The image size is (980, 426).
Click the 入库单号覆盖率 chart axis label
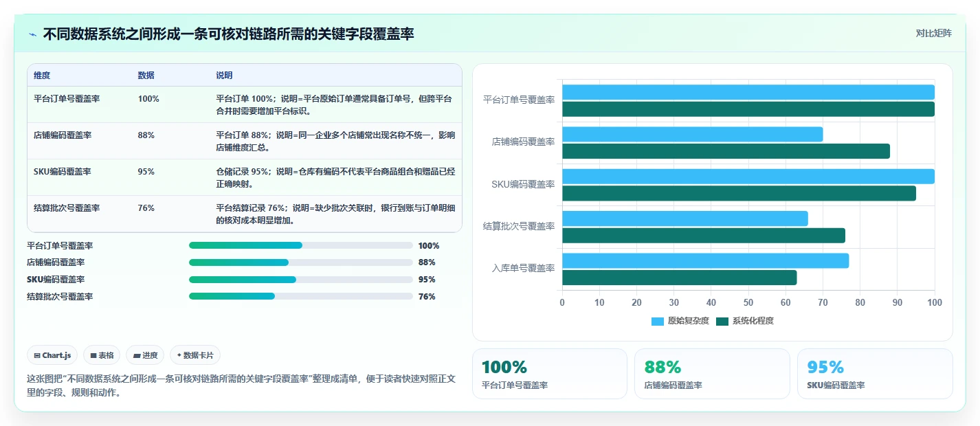pyautogui.click(x=523, y=269)
